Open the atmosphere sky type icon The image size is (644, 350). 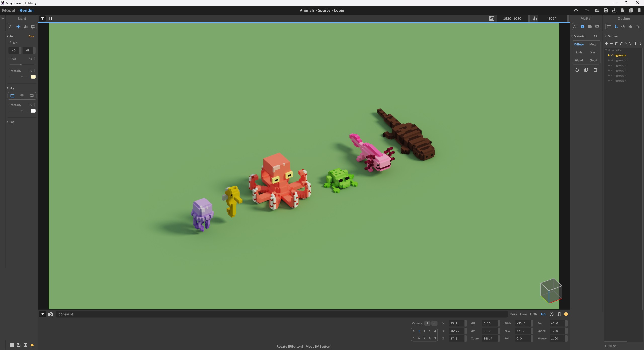22,96
